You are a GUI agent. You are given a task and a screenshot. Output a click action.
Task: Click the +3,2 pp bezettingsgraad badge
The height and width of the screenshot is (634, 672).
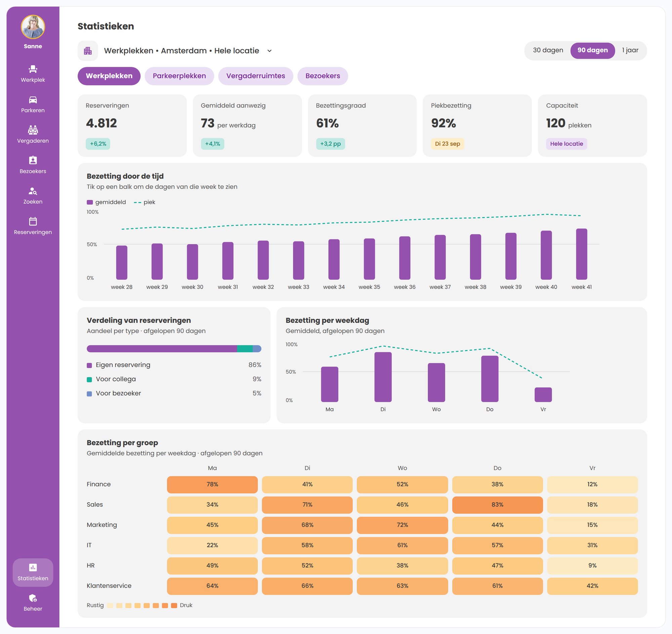pos(331,144)
